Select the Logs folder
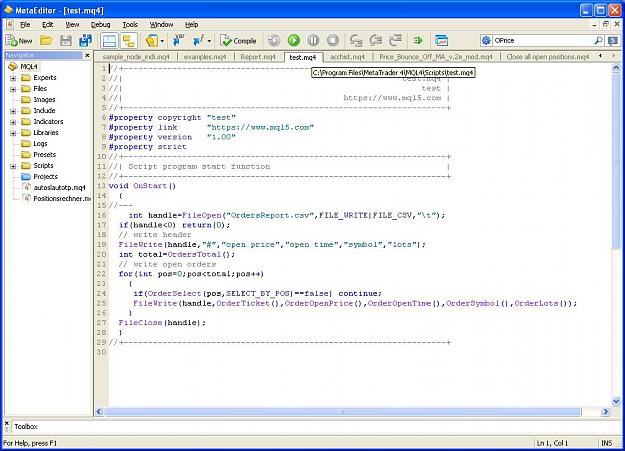This screenshot has width=625, height=451. coord(40,144)
